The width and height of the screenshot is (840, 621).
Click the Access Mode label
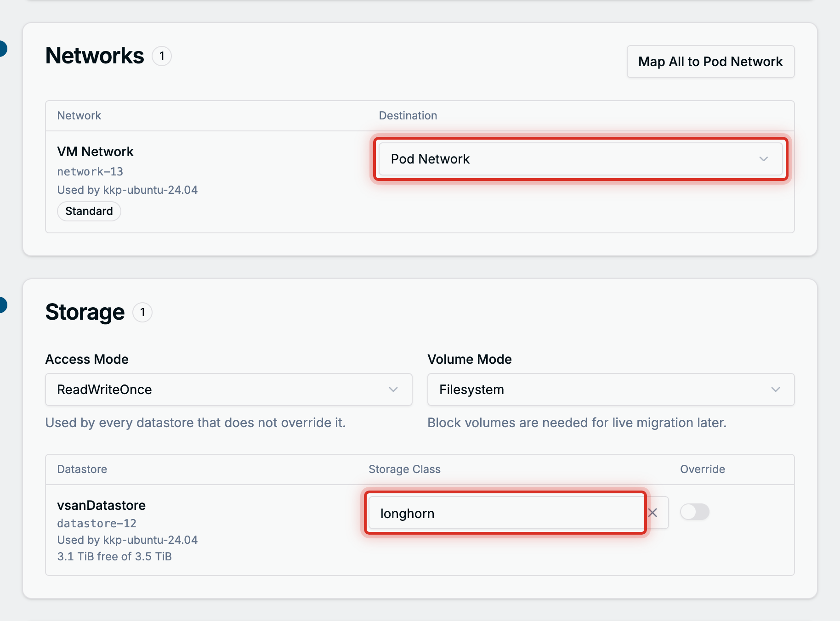(x=87, y=359)
